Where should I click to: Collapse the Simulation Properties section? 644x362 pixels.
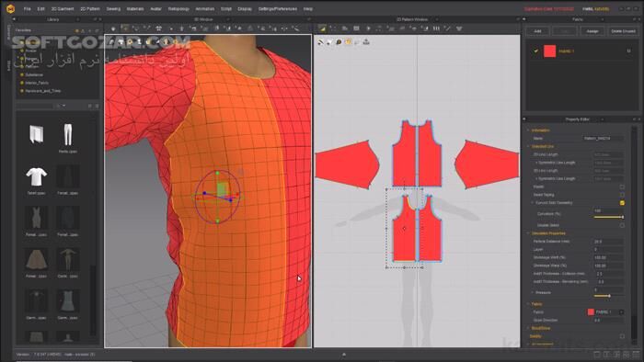528,233
